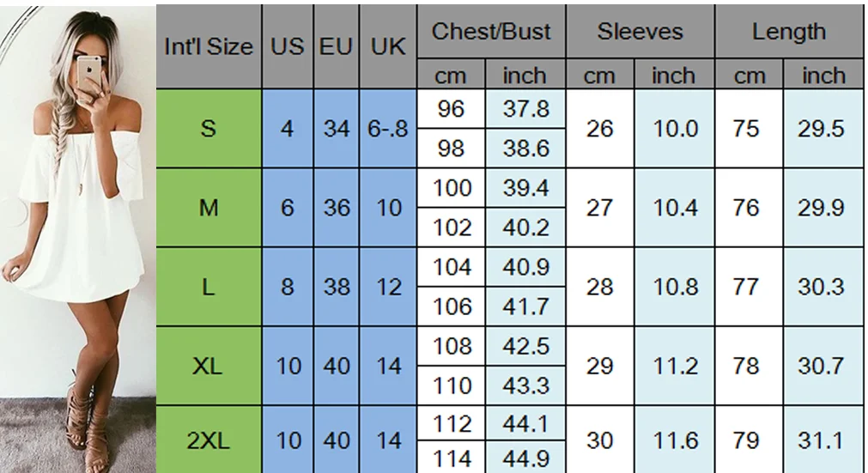This screenshot has height=473, width=868.
Task: Click the 29.5 inch length value
Action: (823, 129)
